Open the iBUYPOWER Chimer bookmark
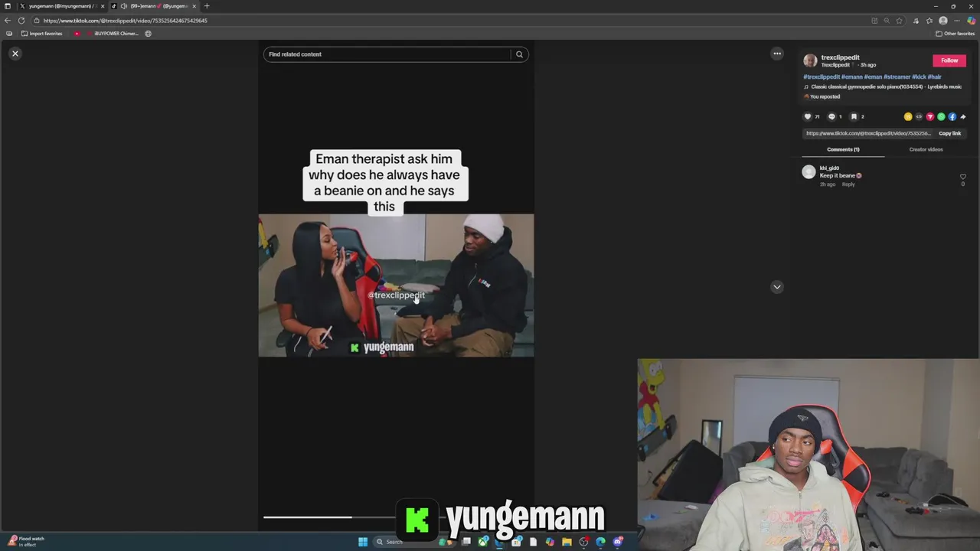The image size is (980, 551). 113,34
